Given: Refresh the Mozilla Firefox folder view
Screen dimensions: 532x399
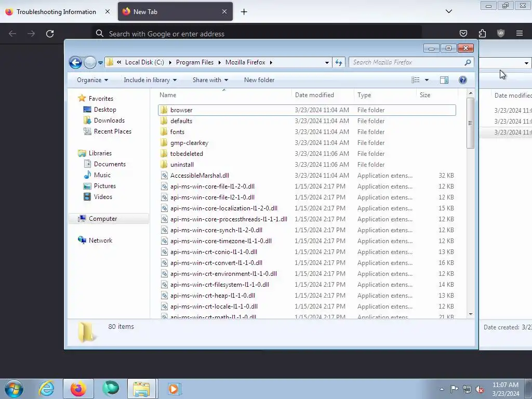Looking at the screenshot, I should (x=339, y=62).
